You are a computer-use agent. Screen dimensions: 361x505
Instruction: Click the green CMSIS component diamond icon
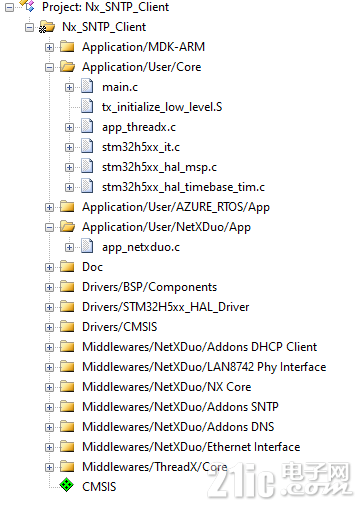pyautogui.click(x=67, y=485)
